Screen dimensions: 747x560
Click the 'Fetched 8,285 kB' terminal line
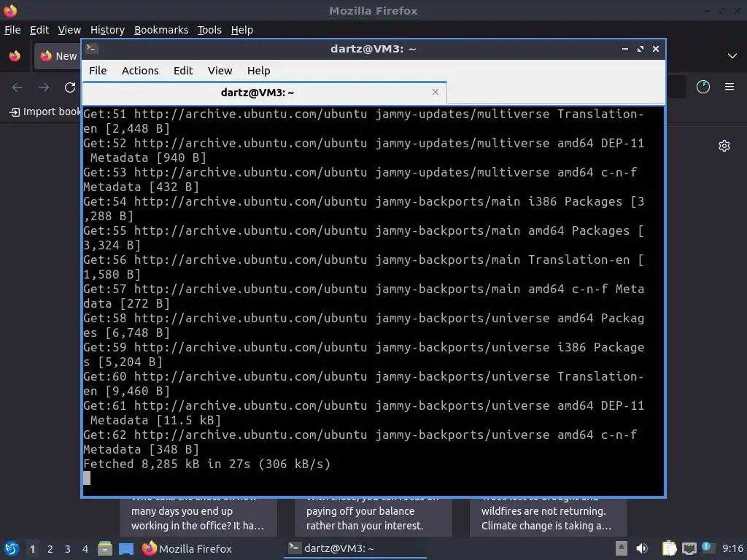[x=206, y=464]
